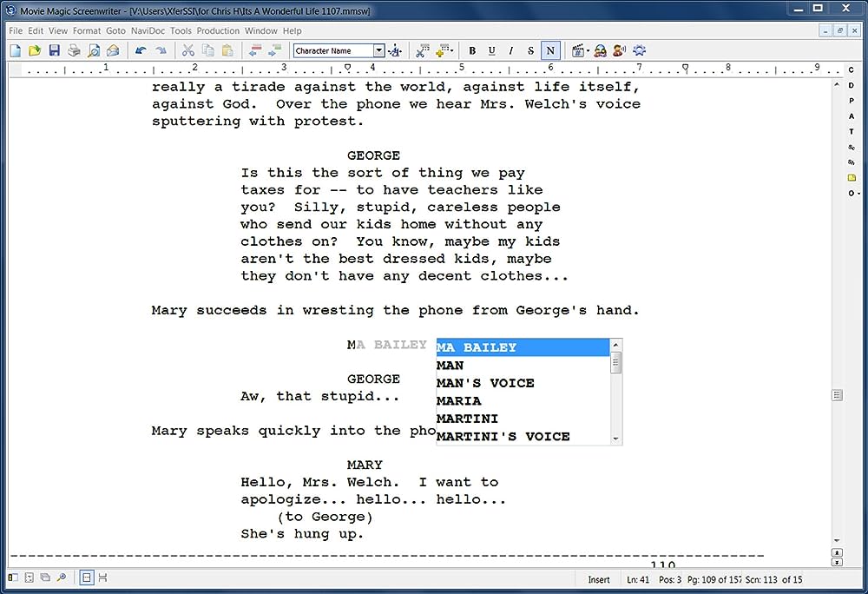Choose MAN in the autocomplete list
Screen dimensions: 868x594
coord(523,366)
